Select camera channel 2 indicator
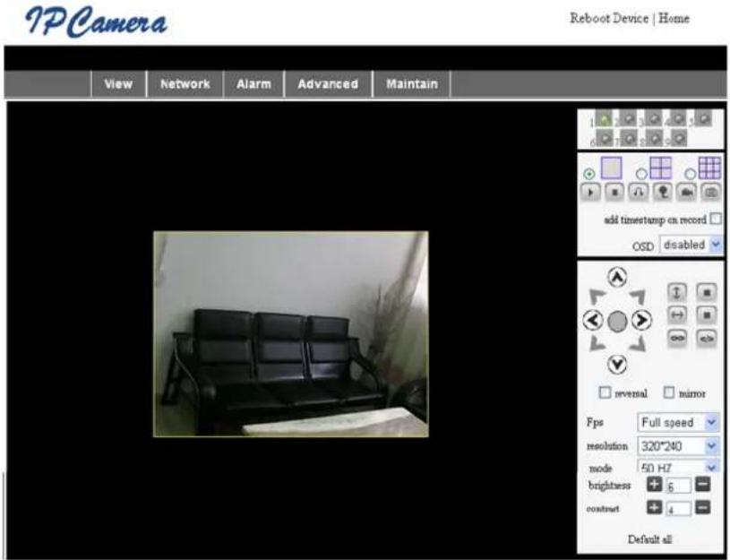This screenshot has height=560, width=730. tap(629, 119)
